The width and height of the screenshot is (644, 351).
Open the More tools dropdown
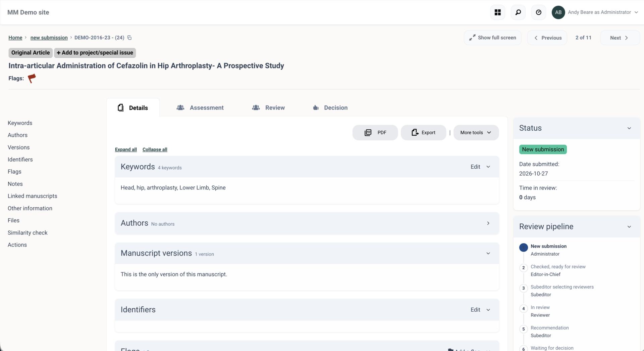[x=476, y=133]
